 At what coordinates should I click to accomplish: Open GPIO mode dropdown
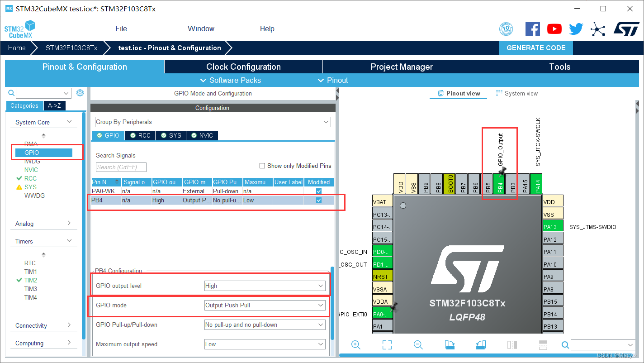pos(265,306)
